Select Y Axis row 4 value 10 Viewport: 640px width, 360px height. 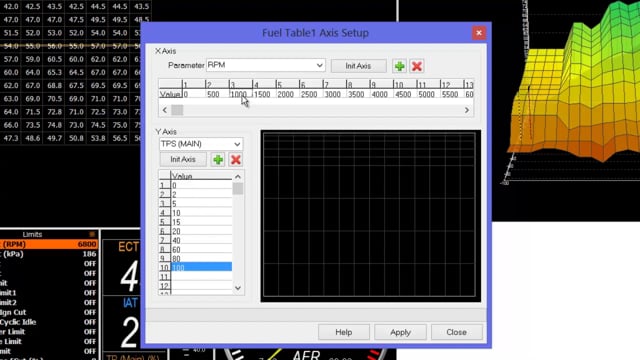tap(201, 213)
